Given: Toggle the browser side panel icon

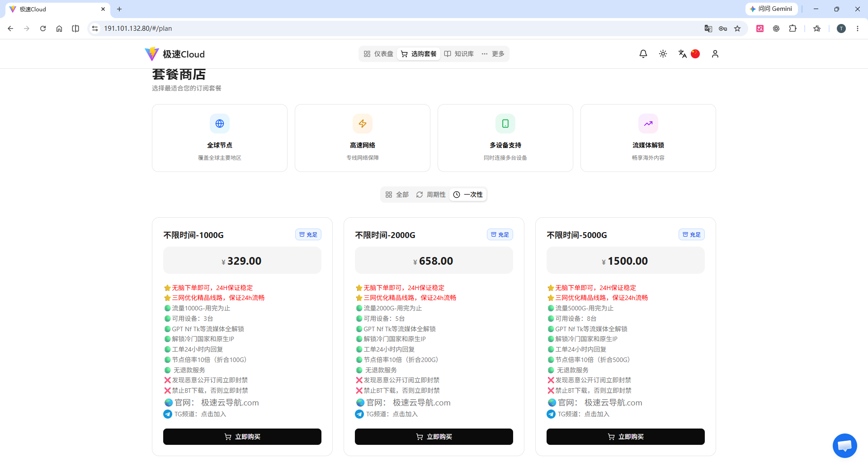Looking at the screenshot, I should tap(75, 29).
